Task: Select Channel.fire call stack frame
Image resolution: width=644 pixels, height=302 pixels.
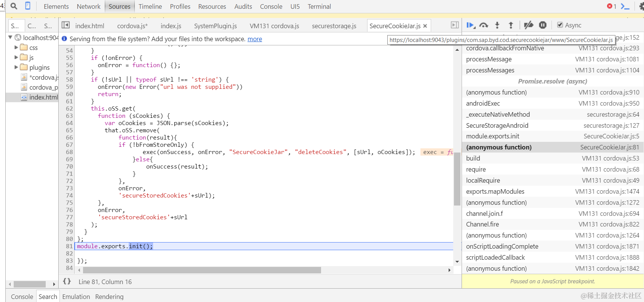Action: (553, 224)
